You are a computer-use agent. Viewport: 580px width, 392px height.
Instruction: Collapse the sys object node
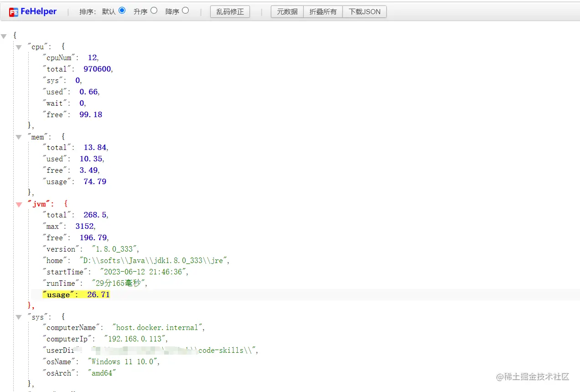pos(18,317)
